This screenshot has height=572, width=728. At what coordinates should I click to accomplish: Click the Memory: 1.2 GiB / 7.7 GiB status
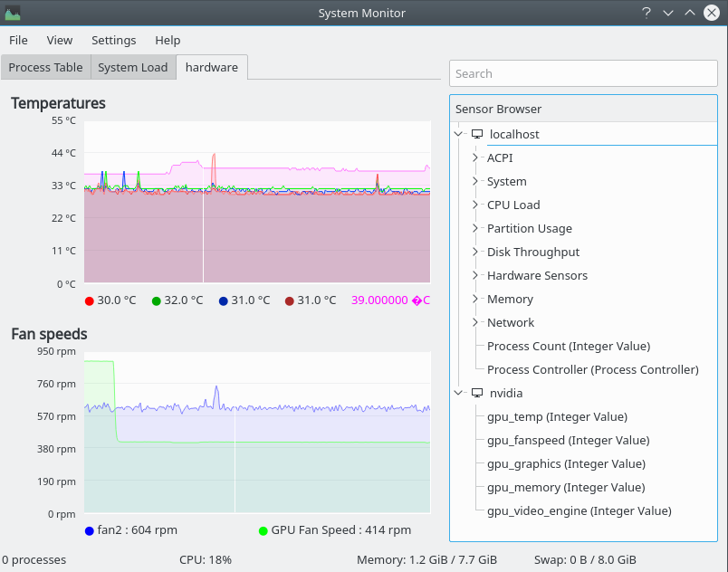click(426, 560)
